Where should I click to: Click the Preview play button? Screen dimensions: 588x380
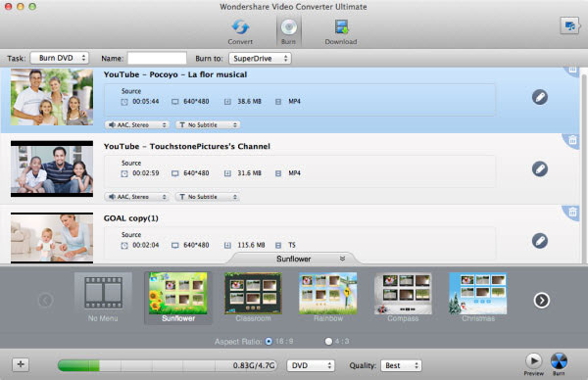[533, 360]
